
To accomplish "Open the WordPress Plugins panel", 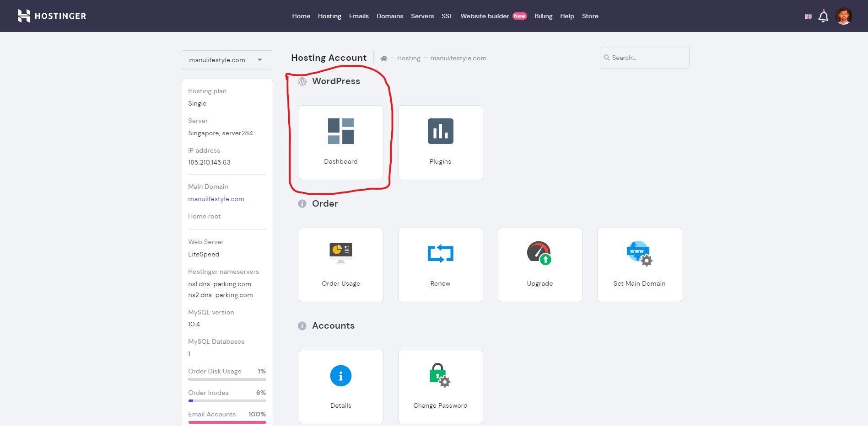I will 440,131.
